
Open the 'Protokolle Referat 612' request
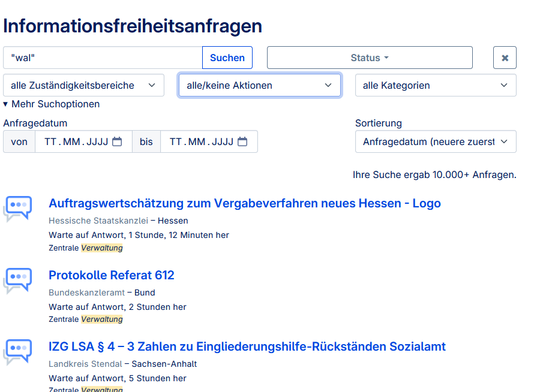coord(112,276)
